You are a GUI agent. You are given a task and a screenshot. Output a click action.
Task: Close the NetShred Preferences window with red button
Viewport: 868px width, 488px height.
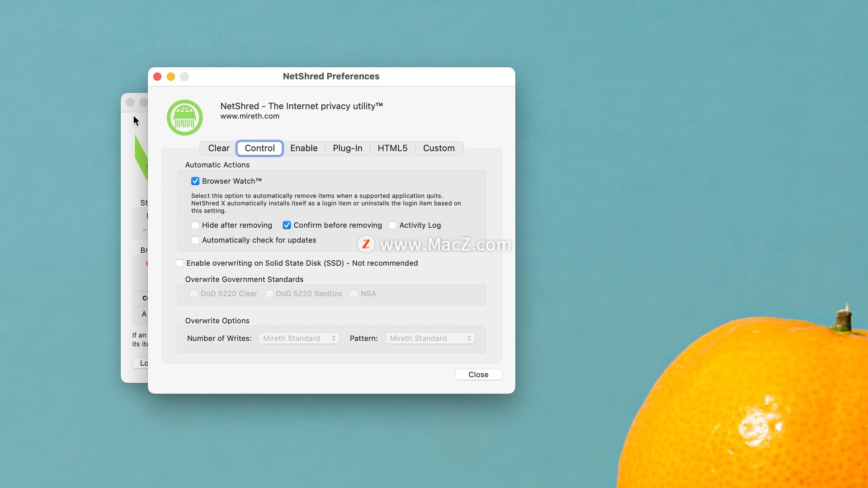[x=157, y=77]
